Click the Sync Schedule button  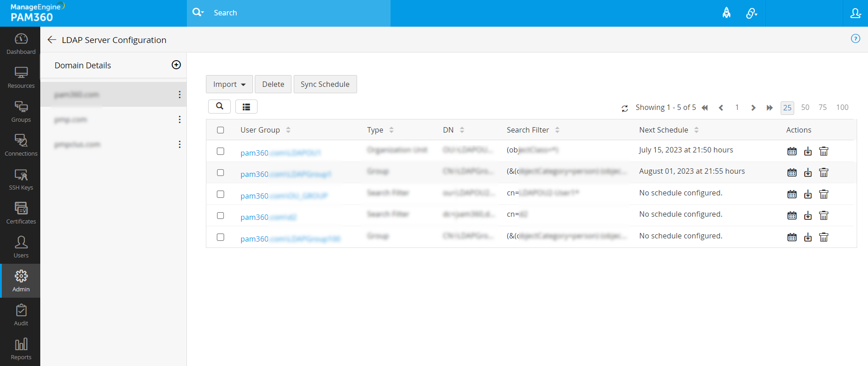(x=325, y=84)
